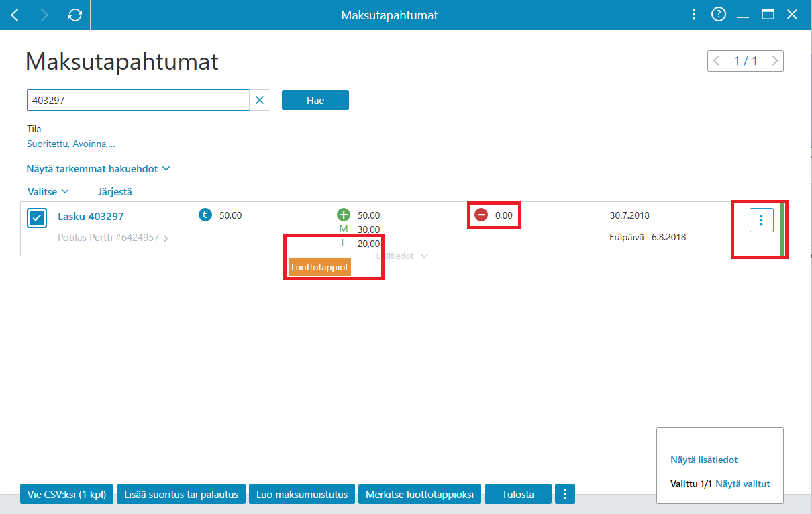Click the Hae search button
This screenshot has width=812, height=514.
click(315, 100)
